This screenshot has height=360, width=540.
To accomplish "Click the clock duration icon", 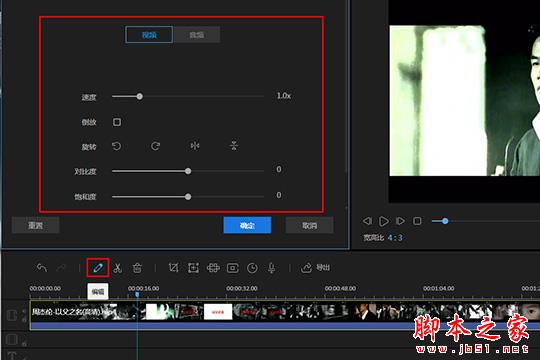I will [x=252, y=268].
